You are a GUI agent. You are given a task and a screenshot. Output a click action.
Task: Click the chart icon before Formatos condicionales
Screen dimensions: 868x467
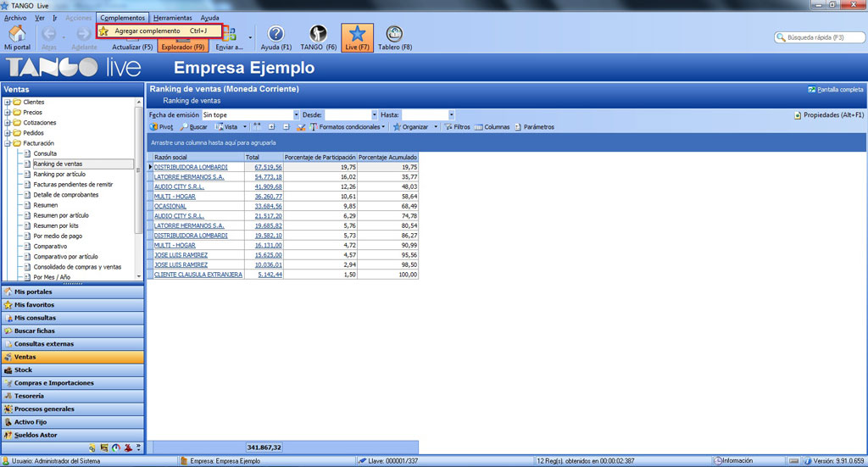pos(301,127)
